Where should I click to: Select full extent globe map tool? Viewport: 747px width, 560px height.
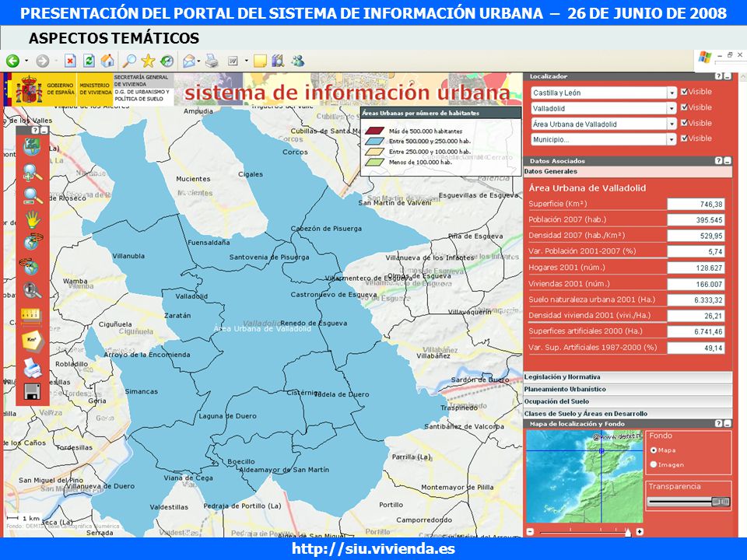click(x=32, y=147)
